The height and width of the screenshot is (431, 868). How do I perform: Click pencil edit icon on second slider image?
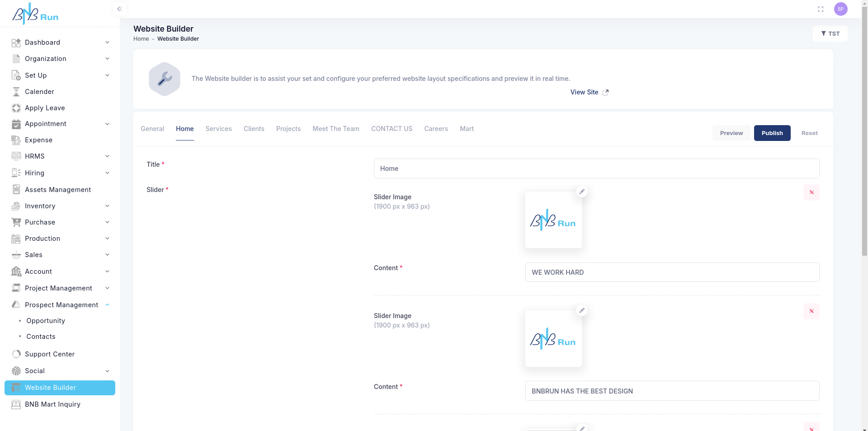point(582,310)
